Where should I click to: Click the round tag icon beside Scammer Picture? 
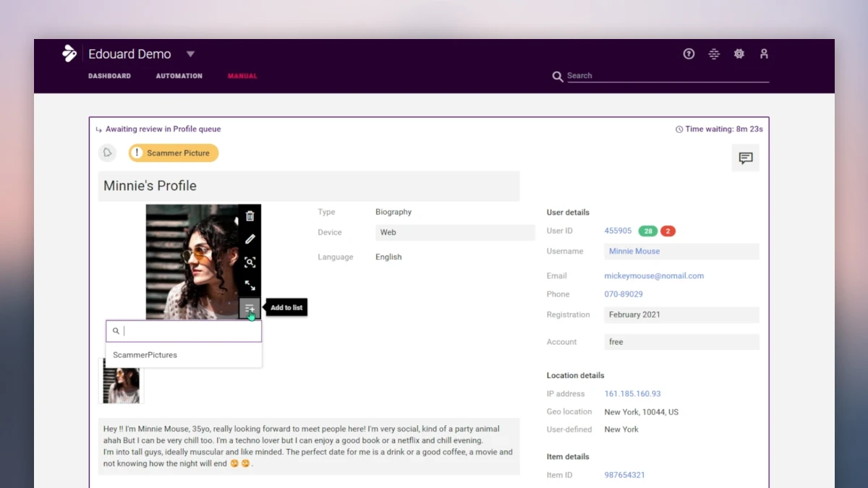108,153
